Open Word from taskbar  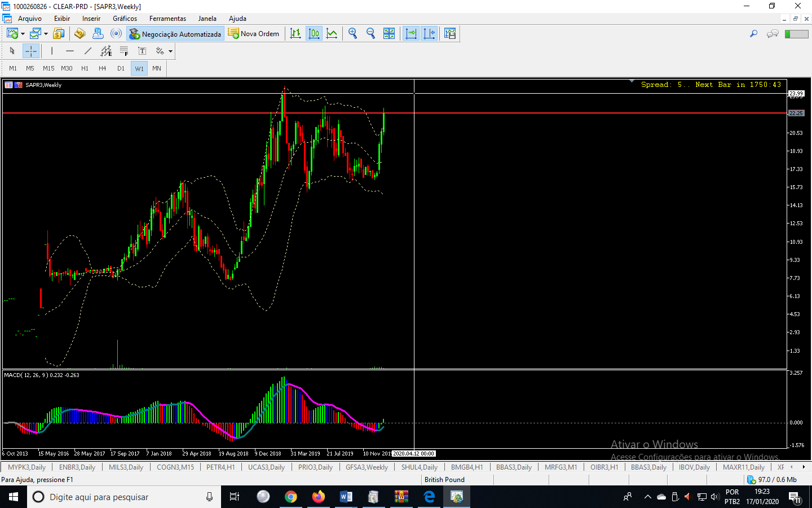[346, 497]
